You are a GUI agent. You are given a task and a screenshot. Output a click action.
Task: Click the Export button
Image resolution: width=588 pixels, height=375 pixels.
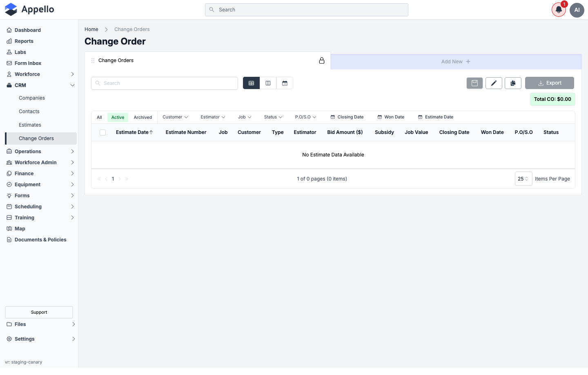point(550,83)
